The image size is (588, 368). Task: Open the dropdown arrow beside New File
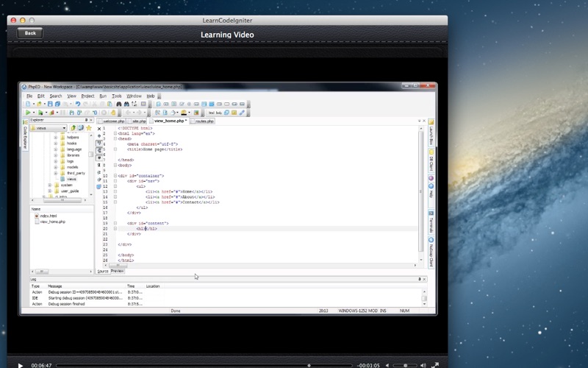[x=34, y=104]
